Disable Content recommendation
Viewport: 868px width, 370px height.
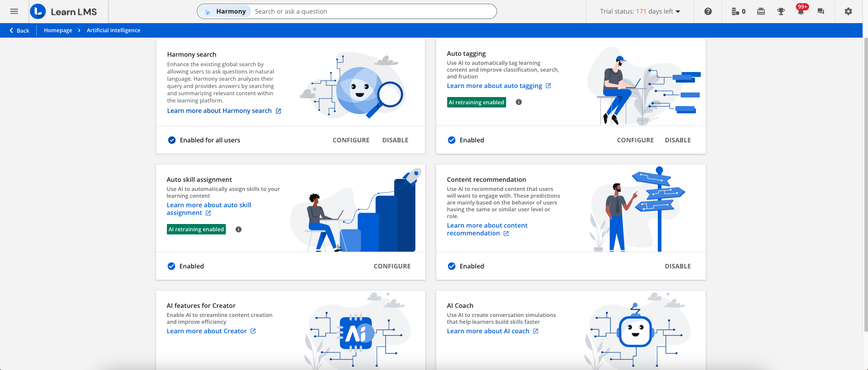point(678,266)
